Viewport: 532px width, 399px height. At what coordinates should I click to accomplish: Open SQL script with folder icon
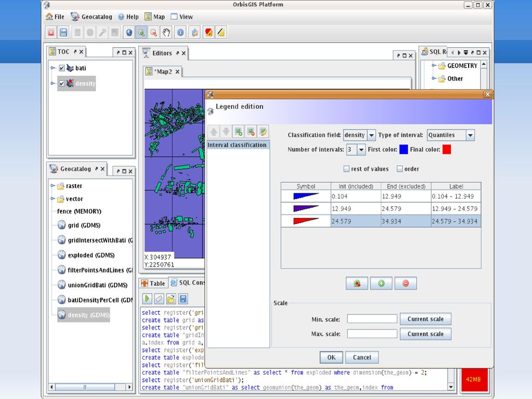[171, 299]
